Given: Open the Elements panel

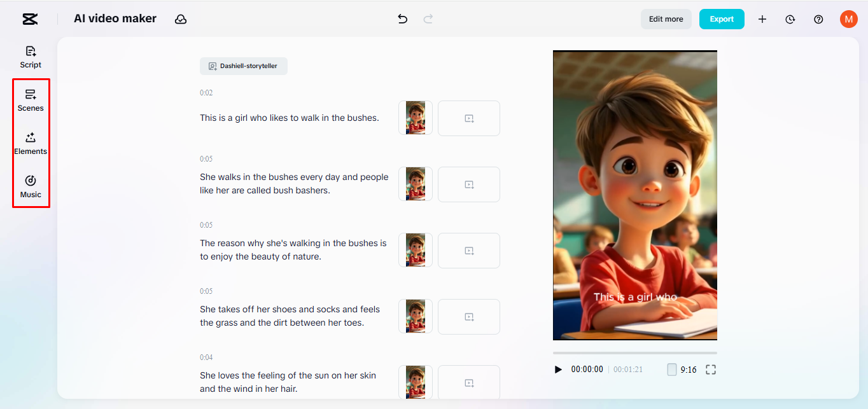Looking at the screenshot, I should (x=30, y=142).
